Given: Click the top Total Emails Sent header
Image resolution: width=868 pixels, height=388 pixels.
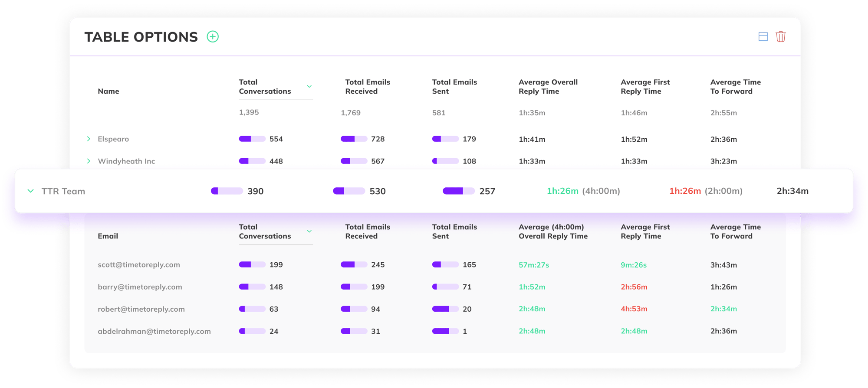Looking at the screenshot, I should (454, 87).
